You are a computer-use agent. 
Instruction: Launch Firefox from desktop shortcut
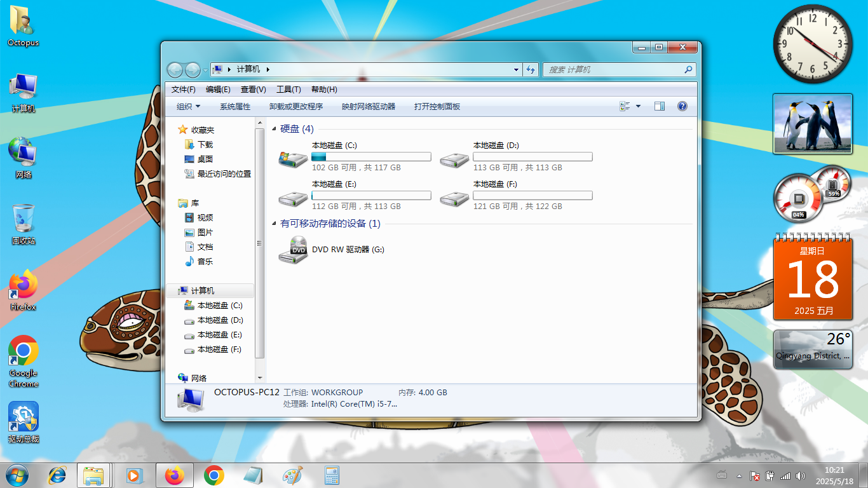coord(24,290)
